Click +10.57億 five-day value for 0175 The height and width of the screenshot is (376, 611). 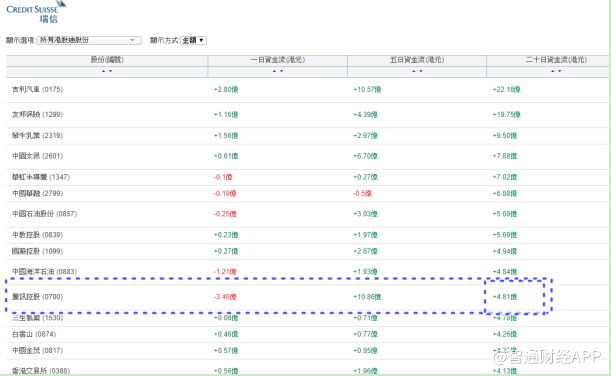click(367, 89)
